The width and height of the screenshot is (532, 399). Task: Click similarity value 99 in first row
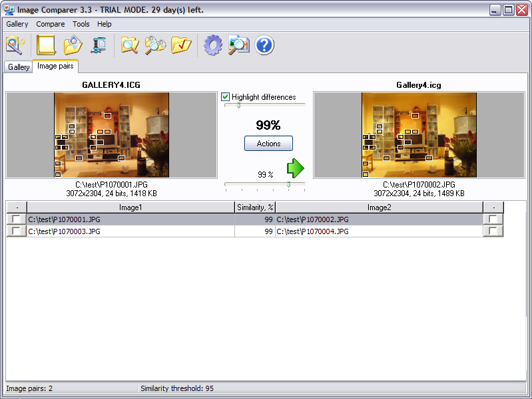coord(255,219)
